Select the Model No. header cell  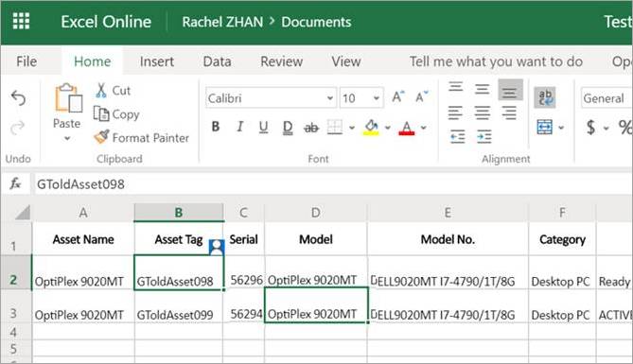coord(448,239)
